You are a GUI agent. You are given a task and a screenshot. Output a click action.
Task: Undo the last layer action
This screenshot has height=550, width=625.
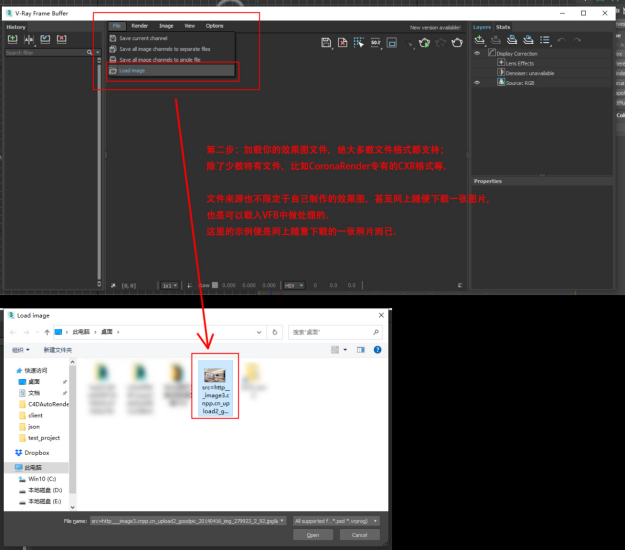coord(561,40)
